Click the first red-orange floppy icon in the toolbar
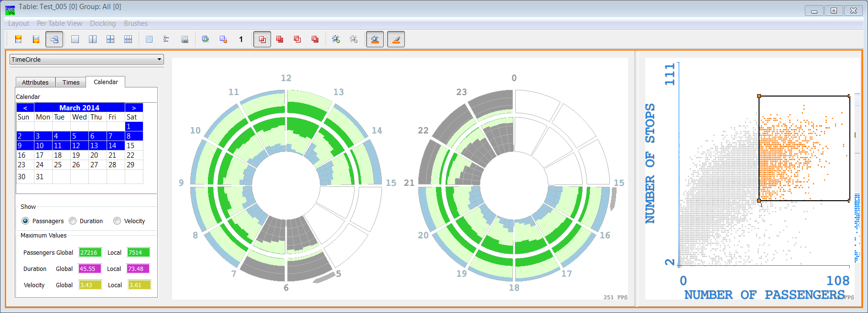The image size is (868, 313). click(x=19, y=39)
